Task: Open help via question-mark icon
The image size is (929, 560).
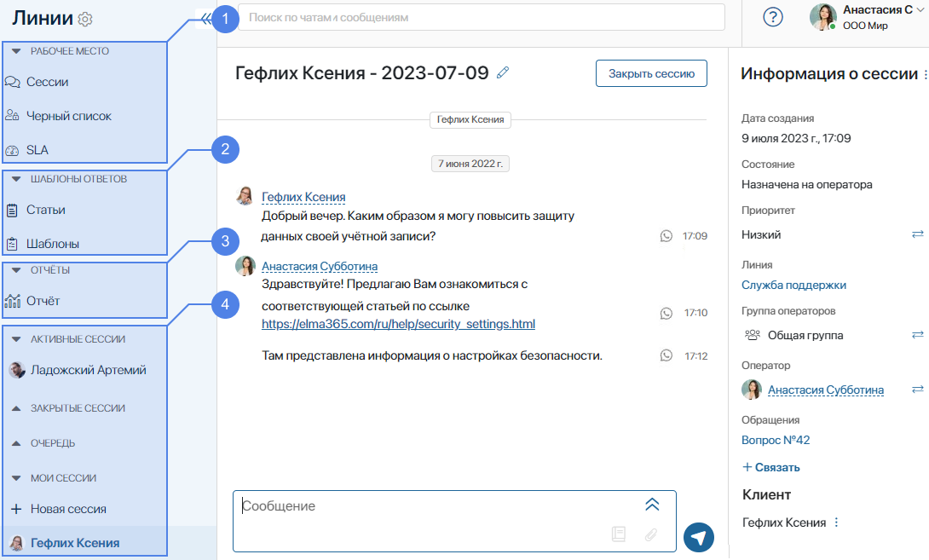Action: pos(772,16)
